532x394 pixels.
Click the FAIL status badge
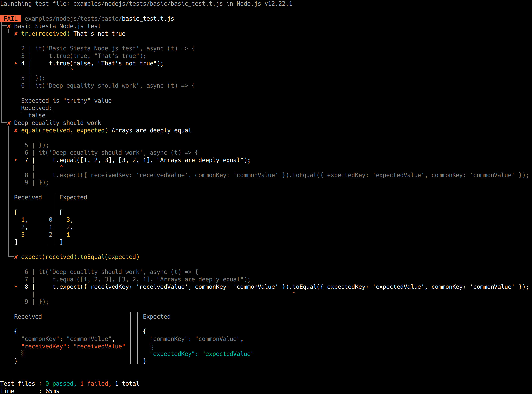click(11, 18)
